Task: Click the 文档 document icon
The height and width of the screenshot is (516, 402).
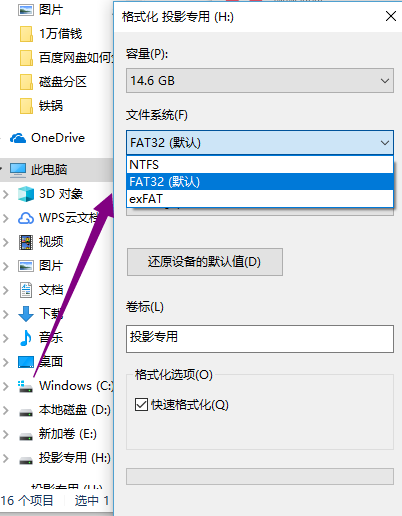Action: pyautogui.click(x=26, y=290)
